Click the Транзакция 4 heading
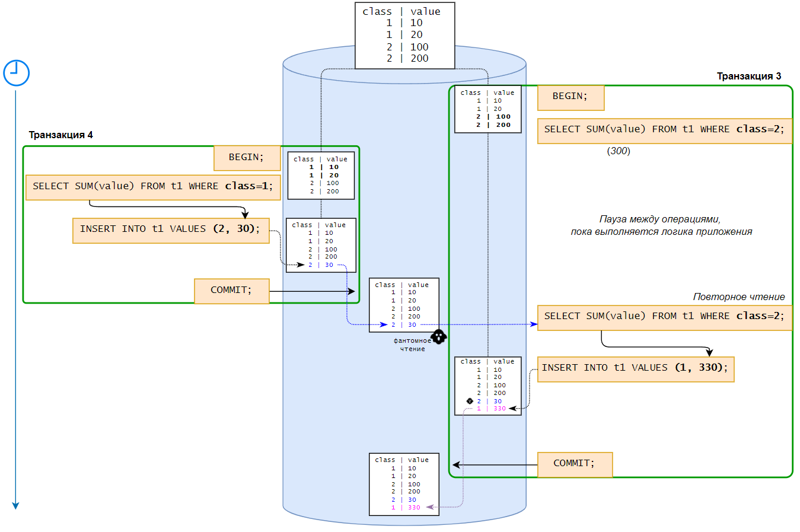This screenshot has height=532, width=800. (x=60, y=135)
